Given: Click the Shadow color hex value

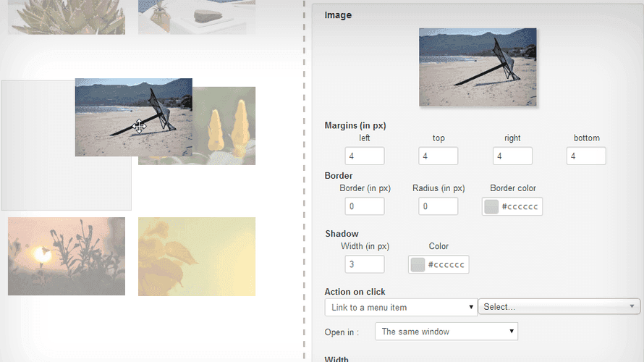Looking at the screenshot, I should [447, 265].
